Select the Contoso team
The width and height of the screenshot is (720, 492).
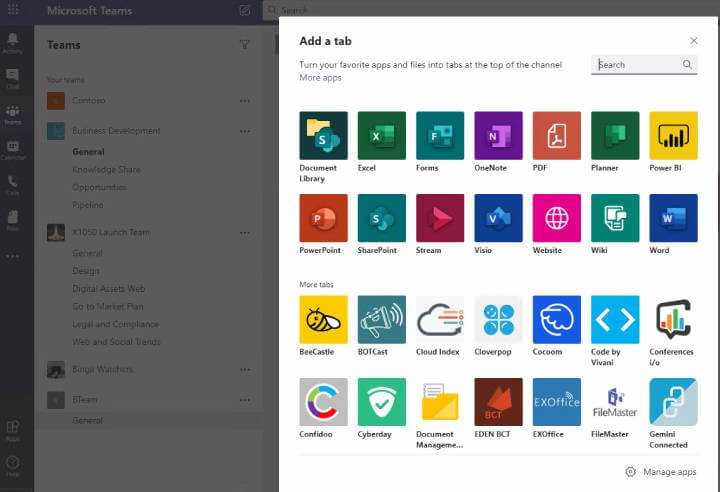click(x=89, y=100)
